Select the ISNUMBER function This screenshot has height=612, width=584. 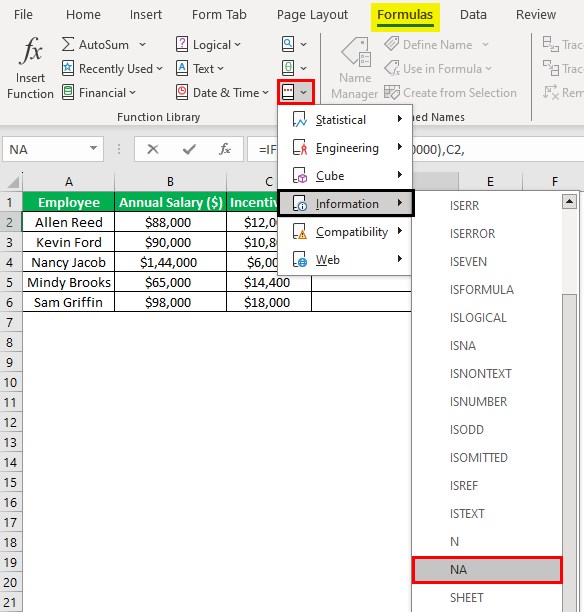coord(487,402)
